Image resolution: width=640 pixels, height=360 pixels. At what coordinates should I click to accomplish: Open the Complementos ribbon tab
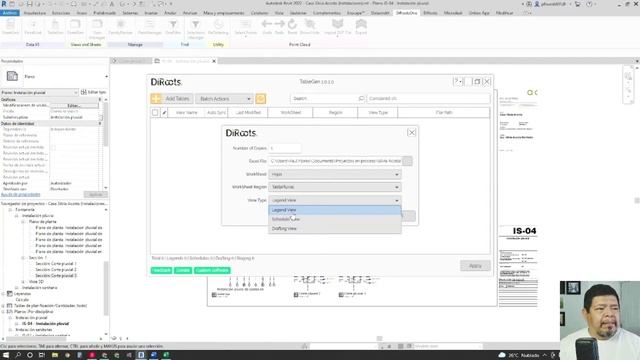tap(327, 13)
